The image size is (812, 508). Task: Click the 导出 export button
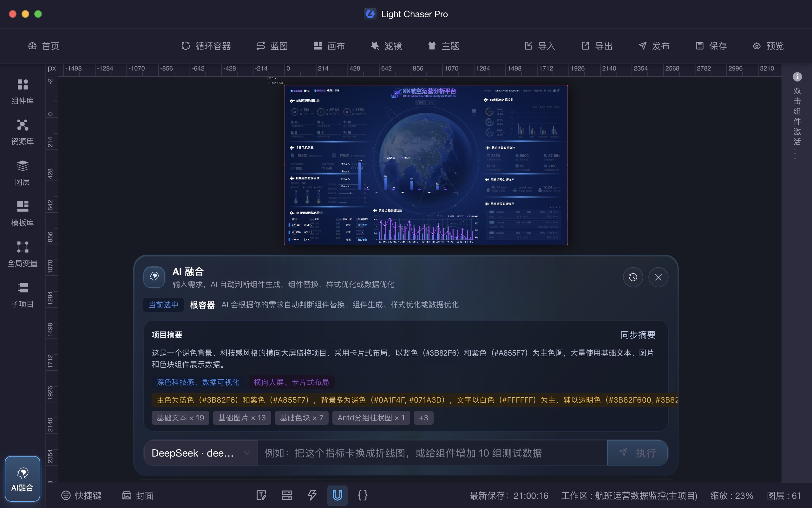pyautogui.click(x=597, y=46)
